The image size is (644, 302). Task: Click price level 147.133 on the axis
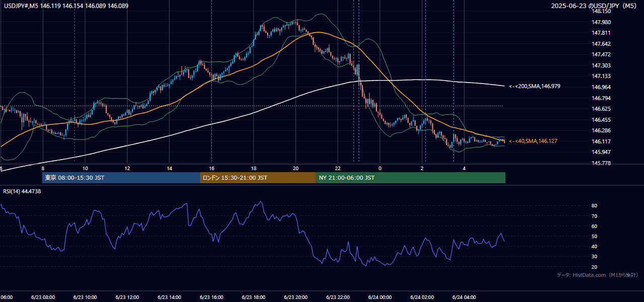601,76
